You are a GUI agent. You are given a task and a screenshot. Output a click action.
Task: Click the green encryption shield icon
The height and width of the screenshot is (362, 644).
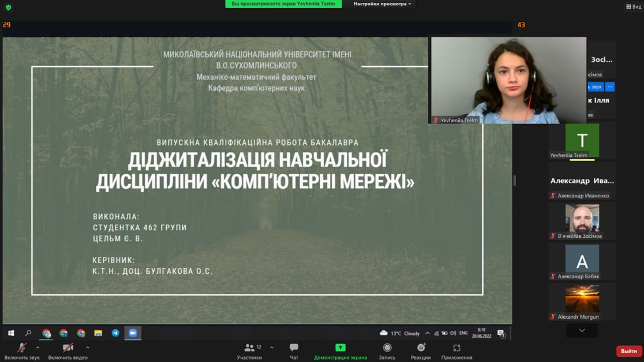pyautogui.click(x=8, y=8)
